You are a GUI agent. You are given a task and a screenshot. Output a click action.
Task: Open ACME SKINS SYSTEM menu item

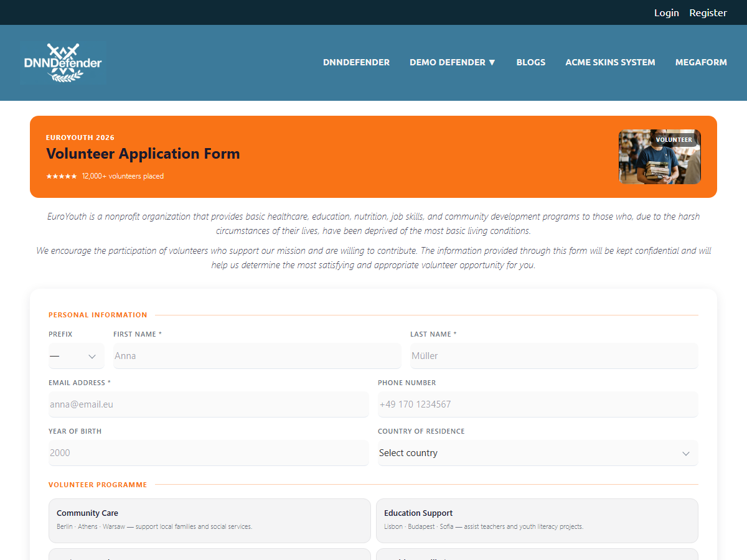[610, 62]
